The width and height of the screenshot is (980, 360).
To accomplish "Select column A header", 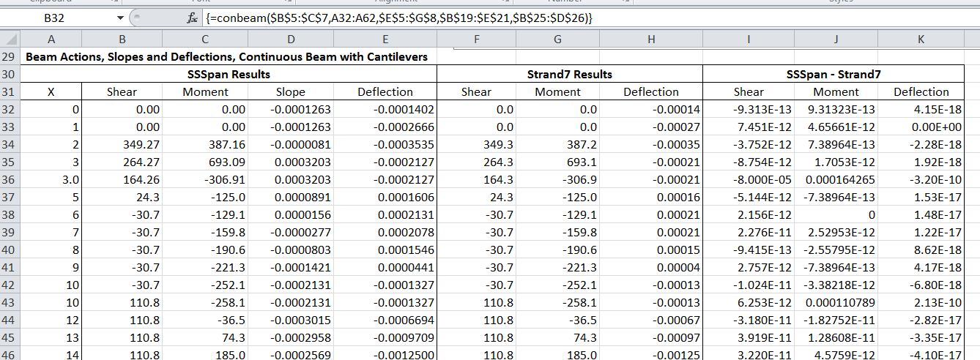I will pyautogui.click(x=51, y=40).
